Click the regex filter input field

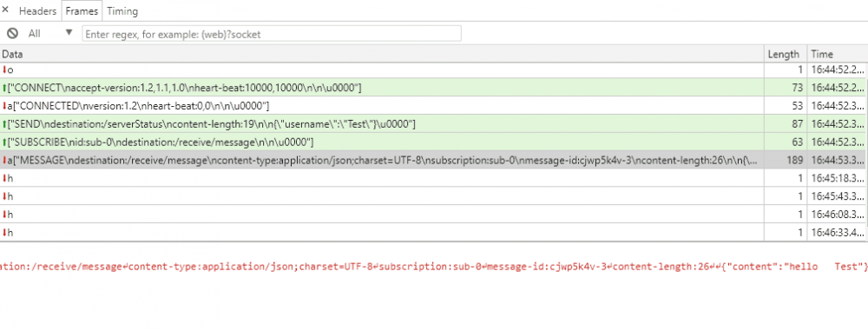click(271, 34)
